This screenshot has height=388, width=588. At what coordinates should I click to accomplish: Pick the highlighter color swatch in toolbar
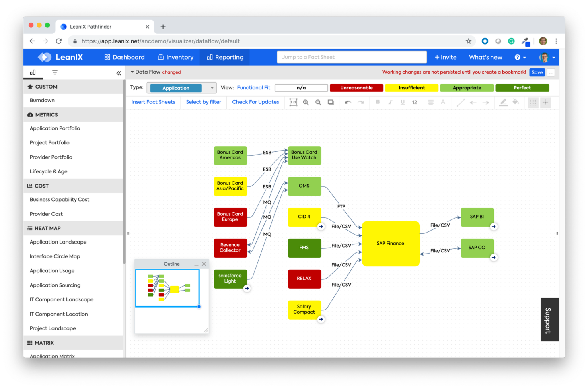(503, 102)
